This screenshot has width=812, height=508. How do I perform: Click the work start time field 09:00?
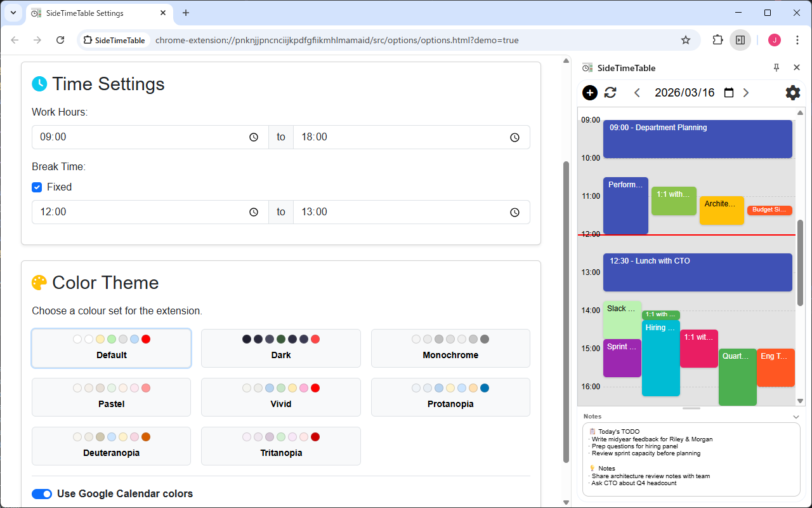[x=150, y=137]
